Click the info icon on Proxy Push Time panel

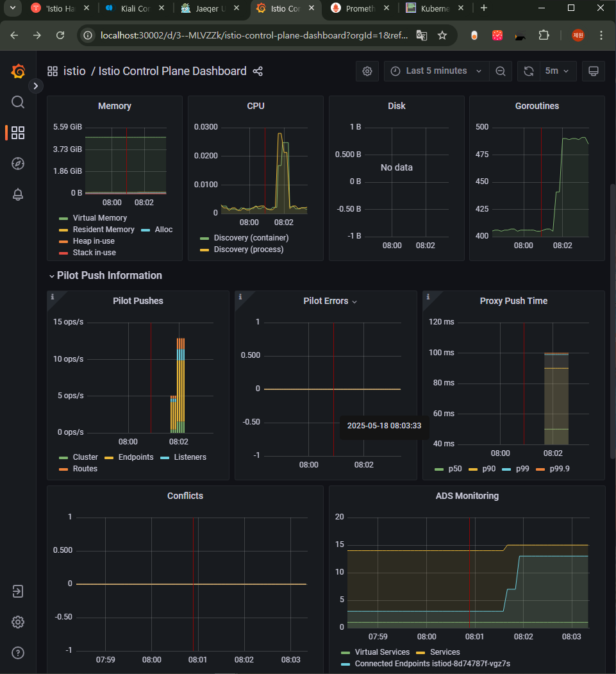coord(428,296)
